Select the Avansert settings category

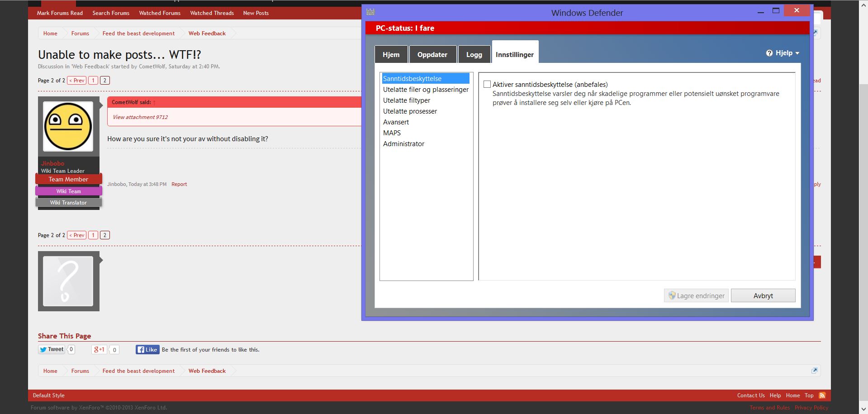click(x=396, y=122)
